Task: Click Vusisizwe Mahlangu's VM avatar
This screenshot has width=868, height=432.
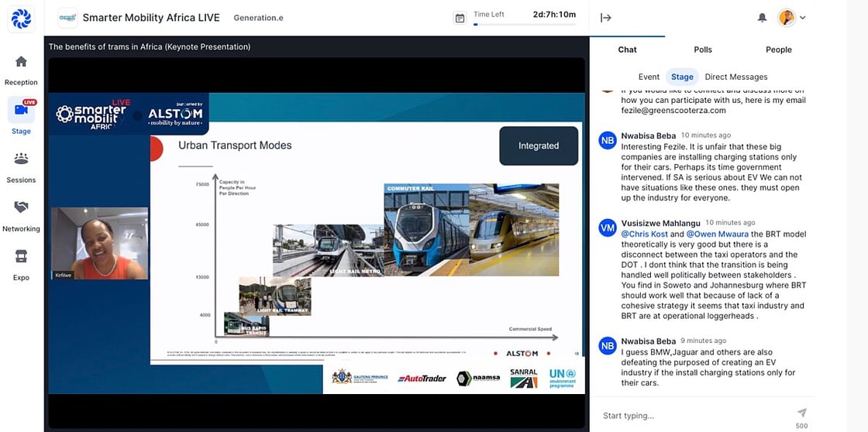Action: click(608, 228)
